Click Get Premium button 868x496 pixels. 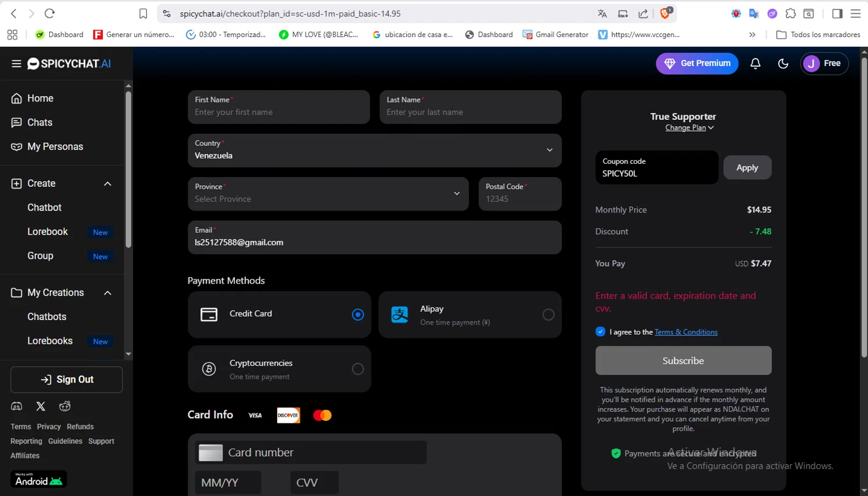[x=697, y=64]
